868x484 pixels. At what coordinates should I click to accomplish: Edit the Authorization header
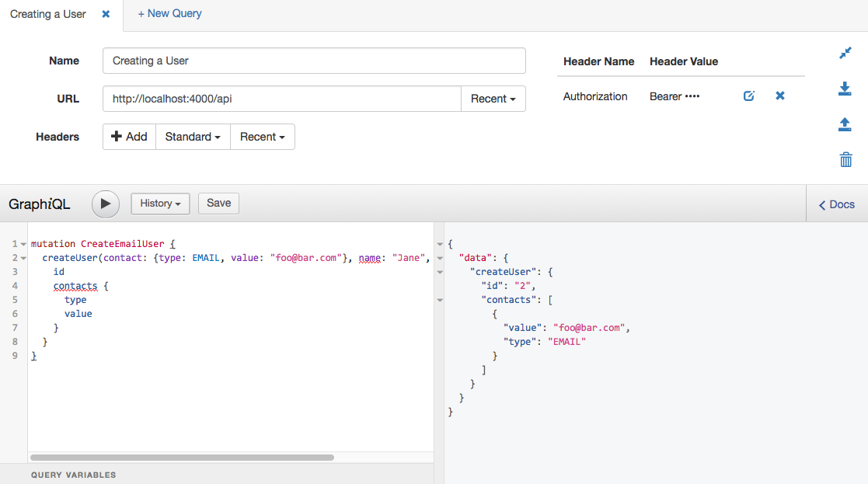[x=749, y=96]
